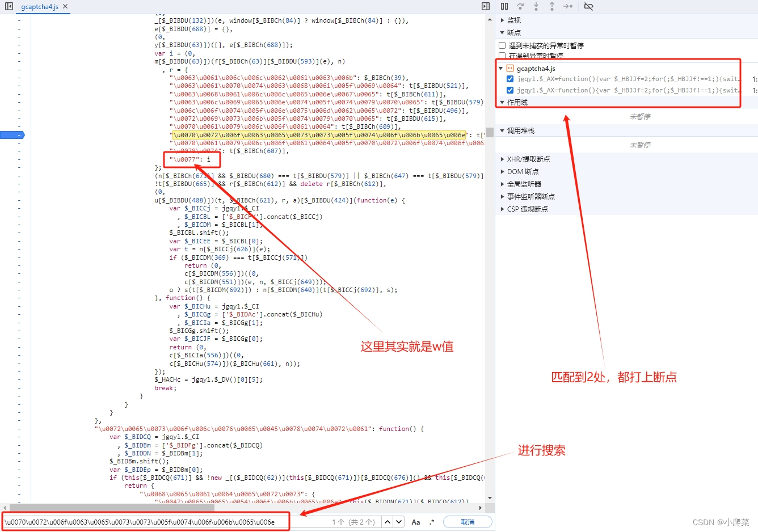Step into next function call
The width and height of the screenshot is (758, 532).
[536, 6]
